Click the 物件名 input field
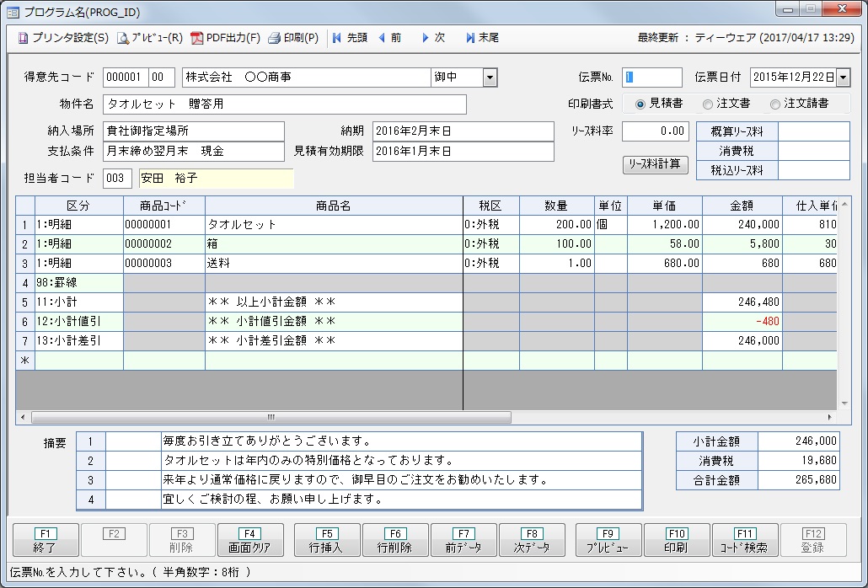 click(x=285, y=104)
